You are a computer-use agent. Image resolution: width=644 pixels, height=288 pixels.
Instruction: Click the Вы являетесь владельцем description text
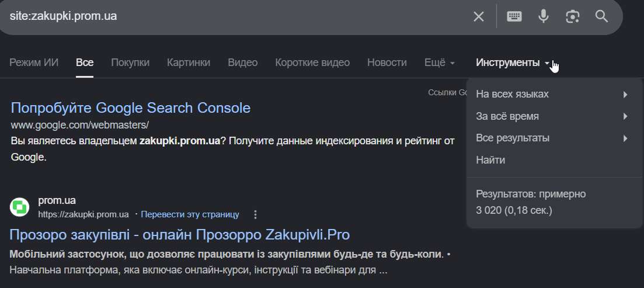232,149
